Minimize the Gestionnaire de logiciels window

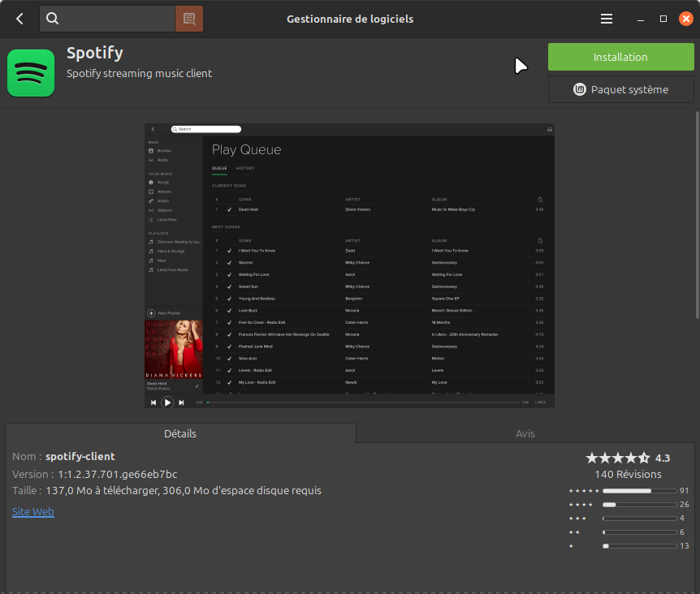(642, 19)
